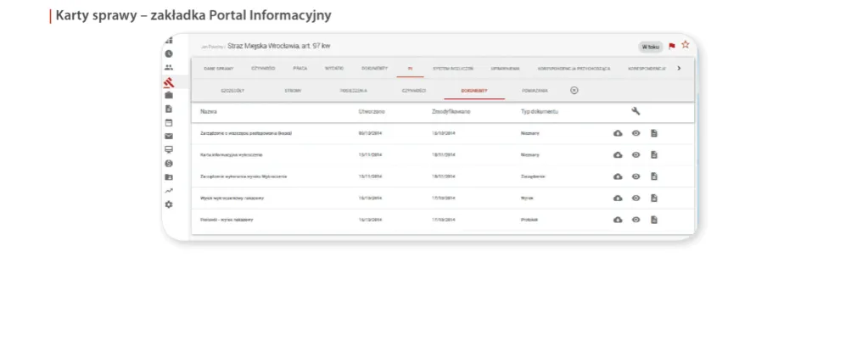Image resolution: width=868 pixels, height=341 pixels.
Task: Click the wrench icon in table header
Action: point(636,111)
